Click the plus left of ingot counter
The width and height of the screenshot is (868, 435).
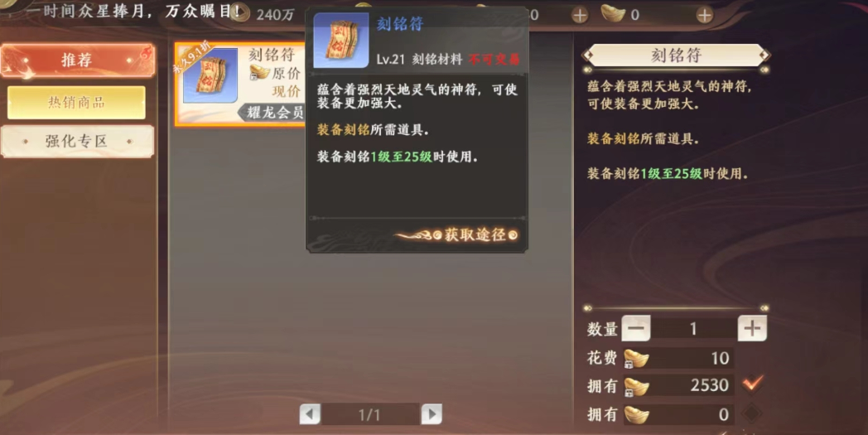click(x=580, y=15)
